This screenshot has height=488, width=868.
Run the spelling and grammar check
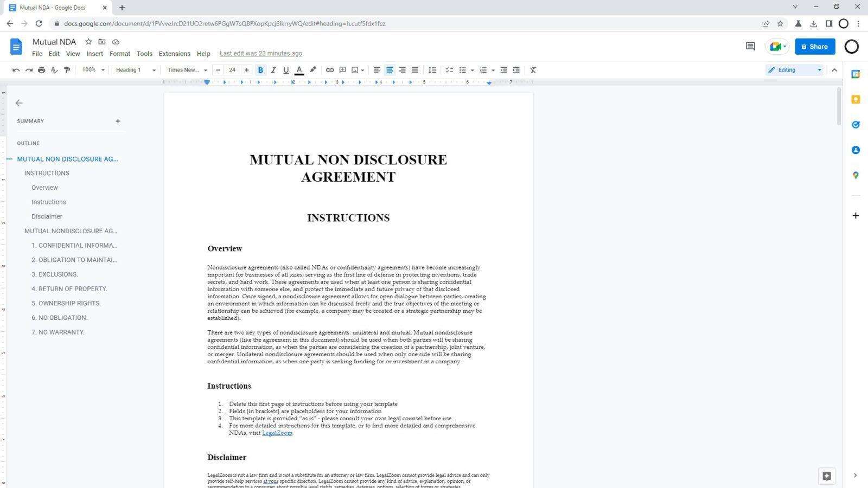[x=54, y=69]
